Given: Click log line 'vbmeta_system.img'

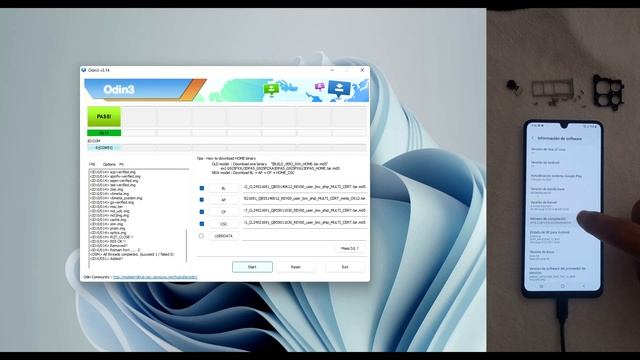Looking at the screenshot, I should pyautogui.click(x=116, y=198).
